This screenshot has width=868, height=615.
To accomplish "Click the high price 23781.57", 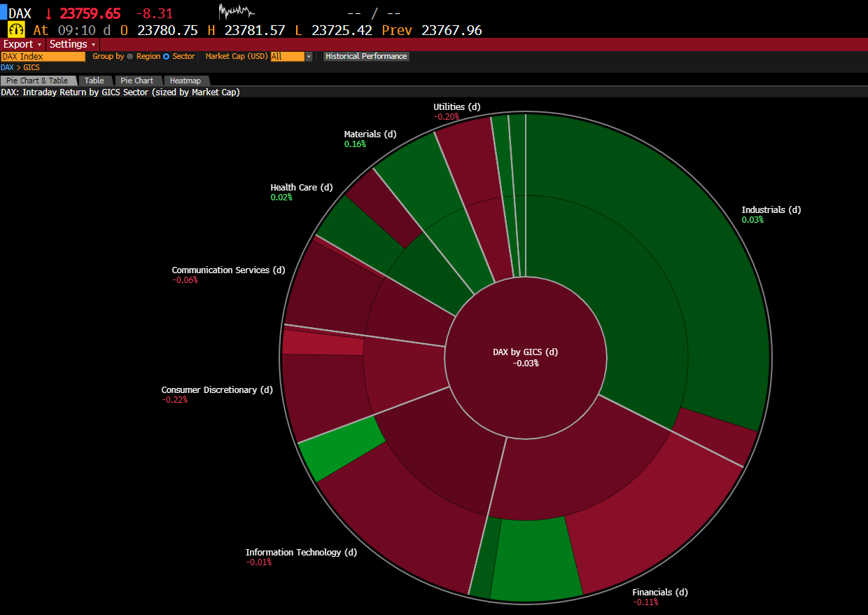I will pos(255,30).
